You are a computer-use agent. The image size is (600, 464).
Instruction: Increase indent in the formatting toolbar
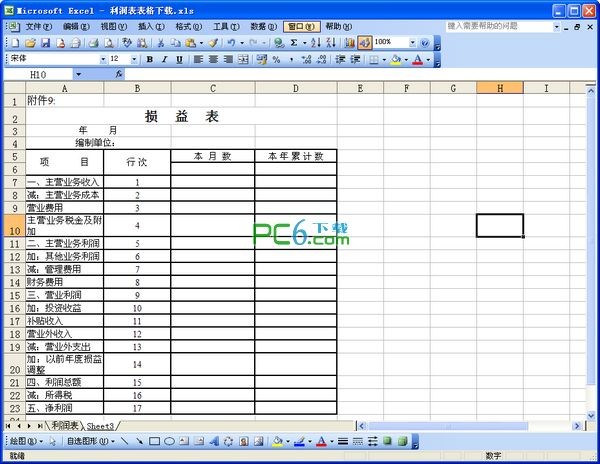point(355,60)
